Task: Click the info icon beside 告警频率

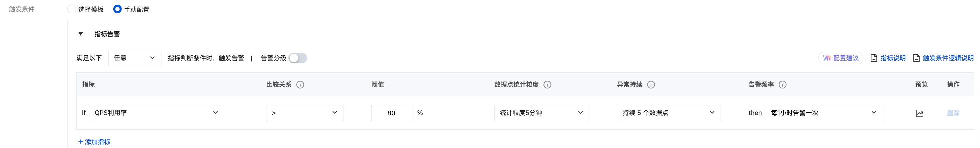Action: 782,85
